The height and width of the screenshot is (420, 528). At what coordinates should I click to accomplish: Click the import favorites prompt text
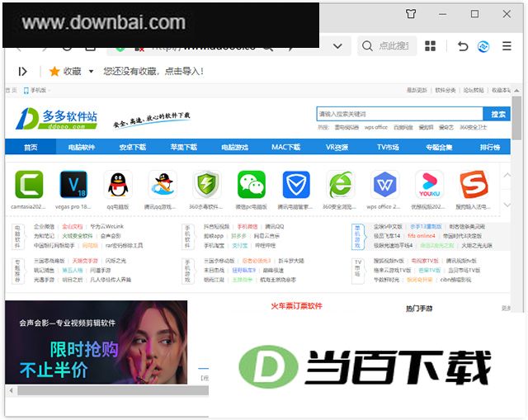pyautogui.click(x=153, y=72)
